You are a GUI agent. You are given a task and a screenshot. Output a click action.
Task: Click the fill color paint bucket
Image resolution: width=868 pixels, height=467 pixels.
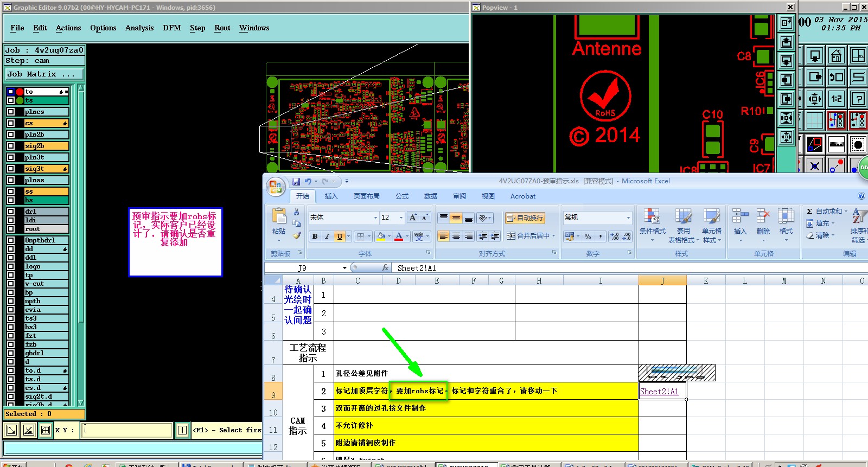tap(381, 236)
